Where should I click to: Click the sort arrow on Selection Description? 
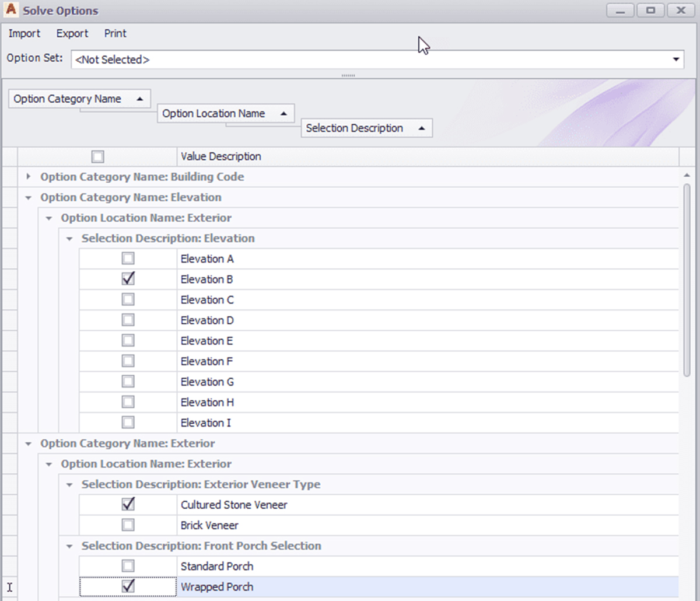[422, 128]
